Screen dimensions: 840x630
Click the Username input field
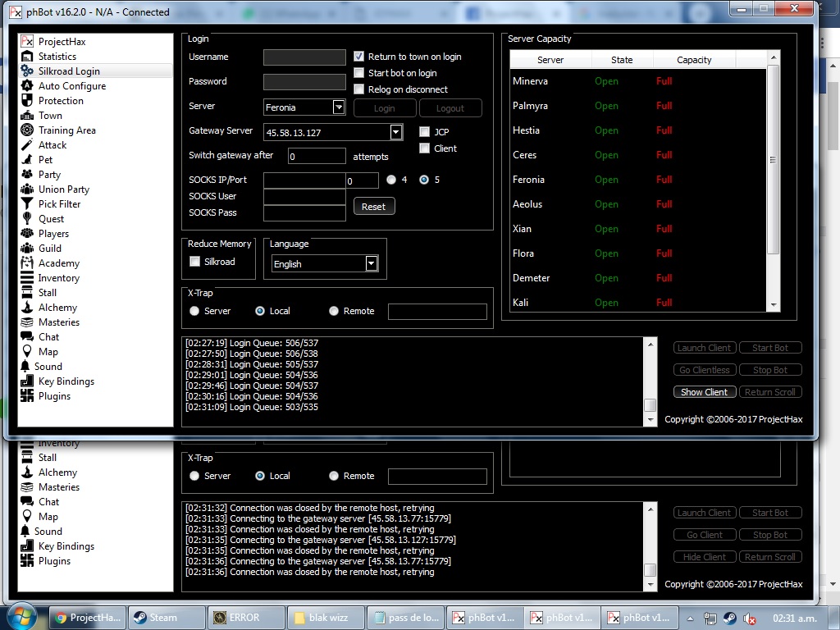pos(304,57)
